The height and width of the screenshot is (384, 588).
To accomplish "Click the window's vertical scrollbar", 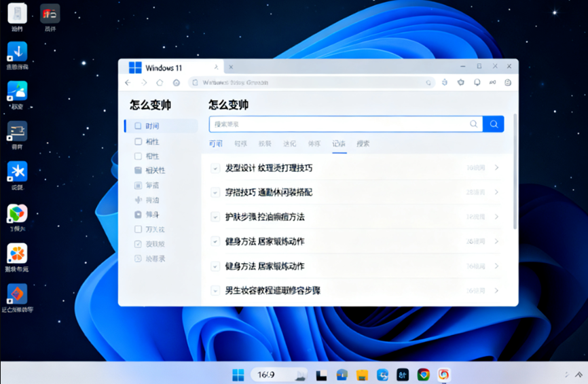I will 515,171.
